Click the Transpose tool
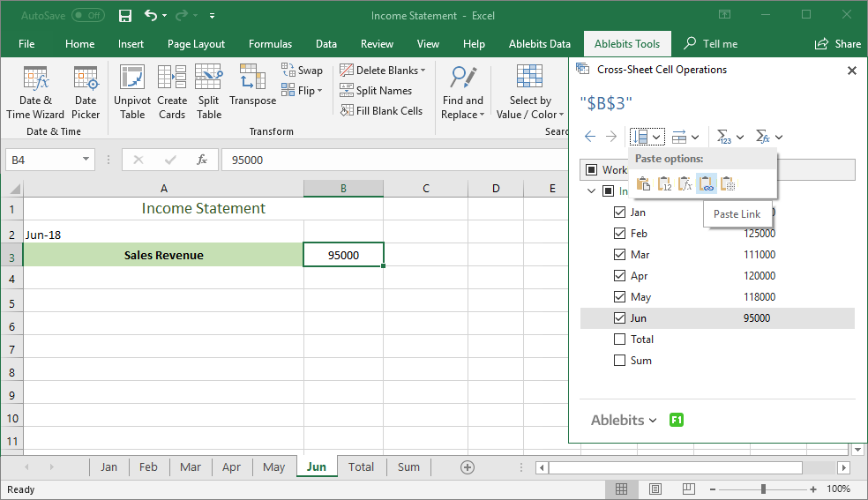The height and width of the screenshot is (500, 868). pos(252,86)
